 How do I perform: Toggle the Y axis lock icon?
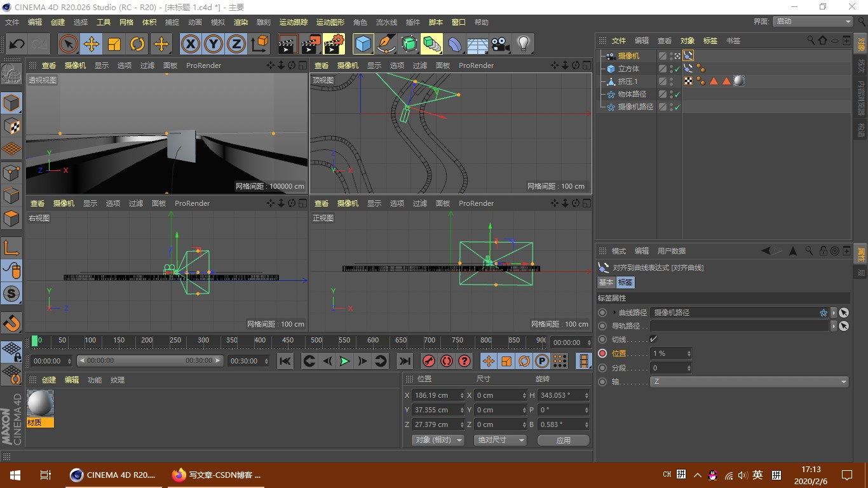point(212,44)
